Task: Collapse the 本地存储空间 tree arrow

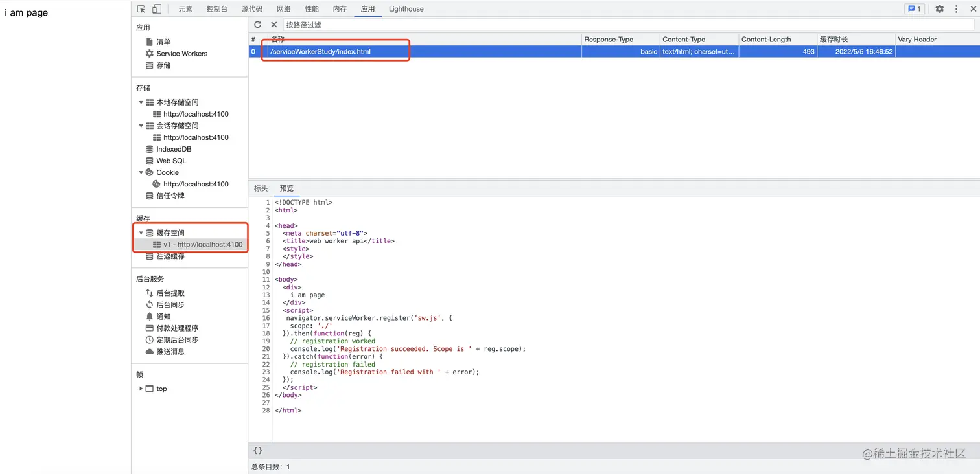Action: click(x=141, y=102)
